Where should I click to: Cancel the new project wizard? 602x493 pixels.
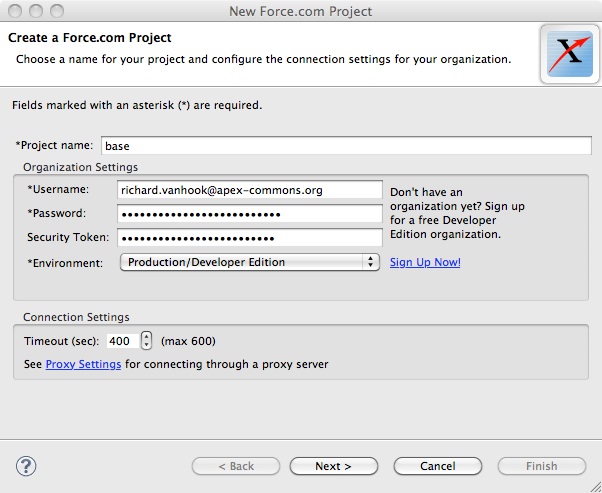(x=438, y=466)
